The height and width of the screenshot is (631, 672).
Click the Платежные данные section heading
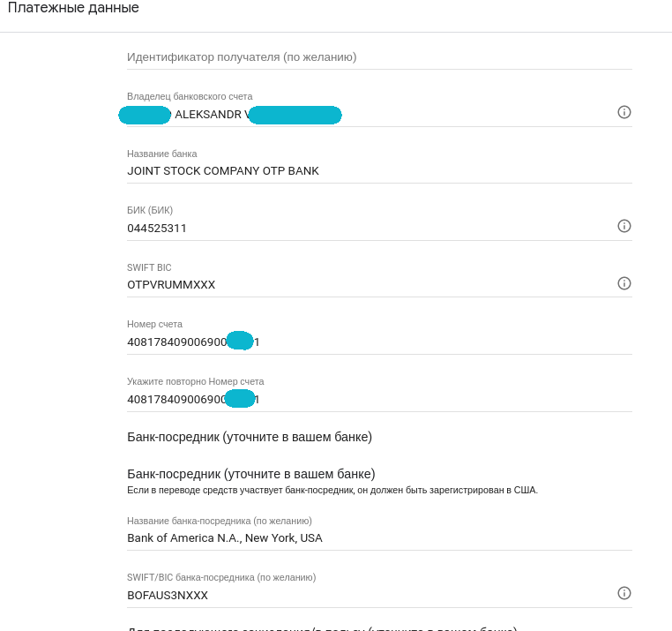(73, 8)
